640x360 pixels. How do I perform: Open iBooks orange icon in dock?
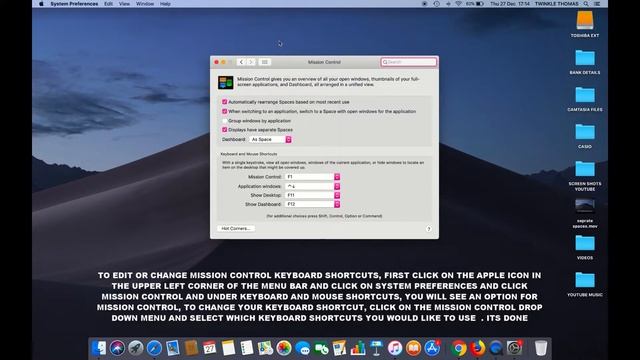coord(413,348)
